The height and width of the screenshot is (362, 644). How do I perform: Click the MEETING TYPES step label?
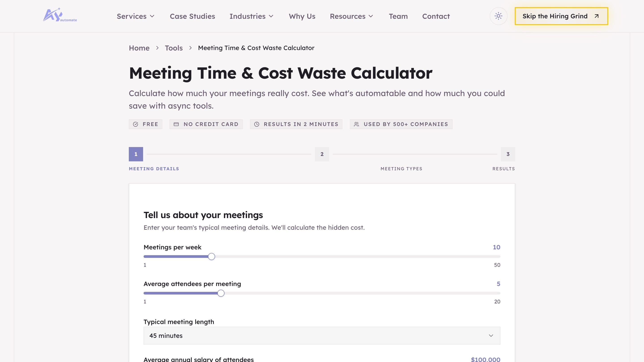401,169
